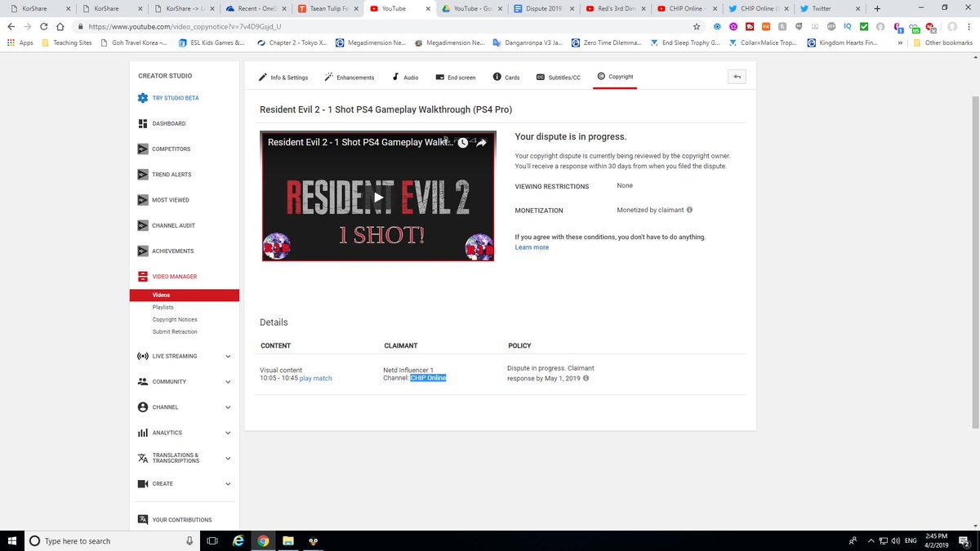Open new browser tab with plus button

(x=877, y=8)
